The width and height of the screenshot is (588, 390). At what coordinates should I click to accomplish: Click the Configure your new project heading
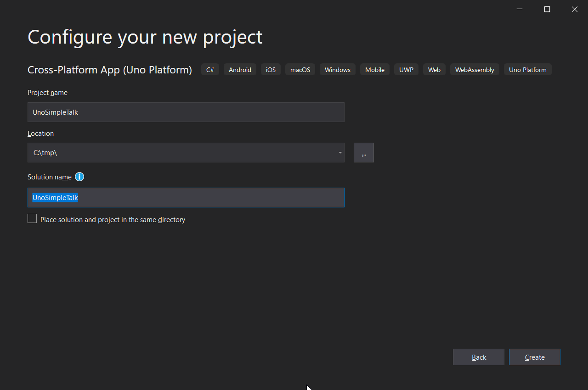(x=145, y=37)
